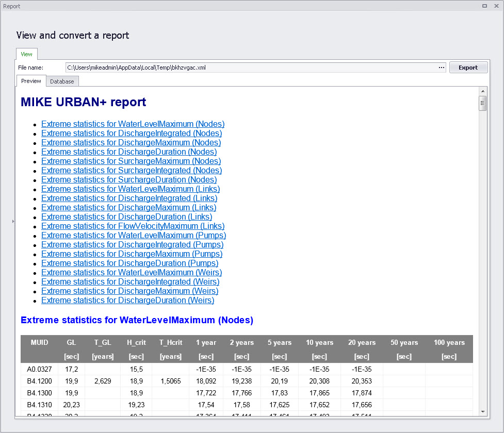Open link DischargeIntegrated (Nodes)
Viewport: 504px width, 433px height.
tap(132, 134)
